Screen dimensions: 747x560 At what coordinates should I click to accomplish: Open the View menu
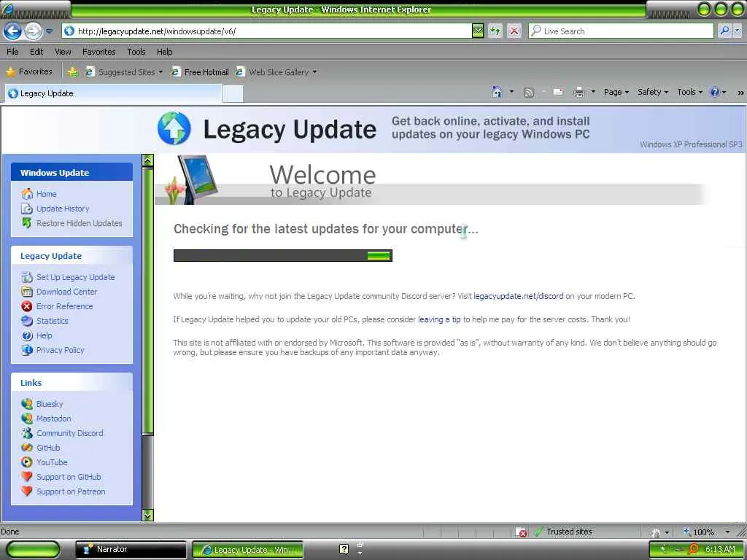point(63,52)
